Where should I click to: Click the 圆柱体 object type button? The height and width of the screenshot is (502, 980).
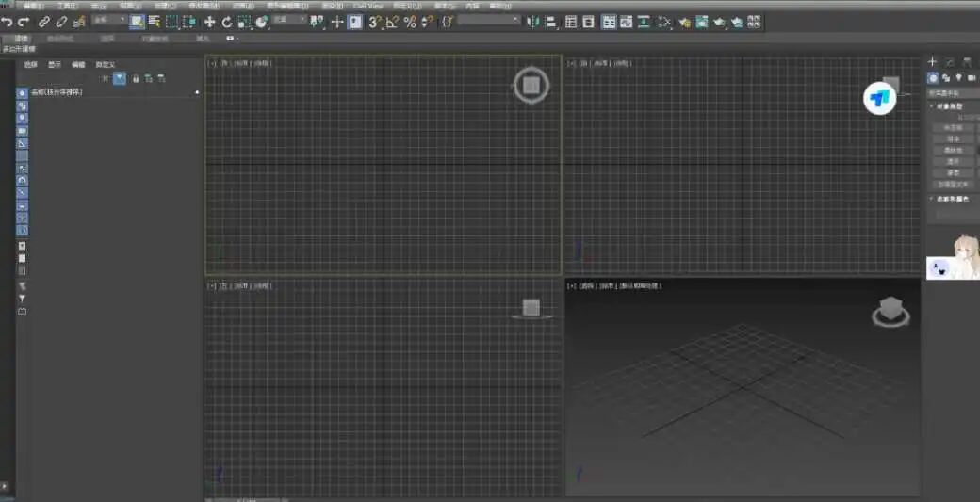[953, 151]
